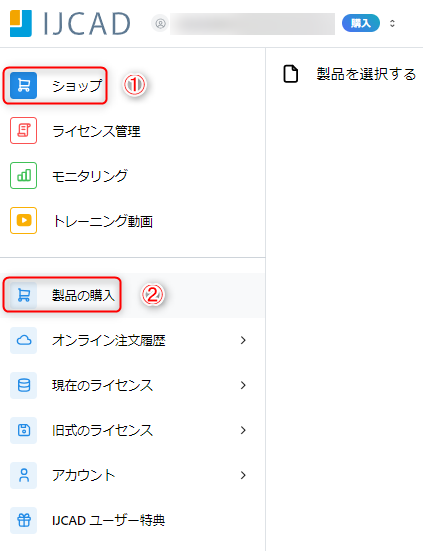Image resolution: width=423 pixels, height=551 pixels.
Task: Click the gift icon for user benefits
Action: (24, 520)
